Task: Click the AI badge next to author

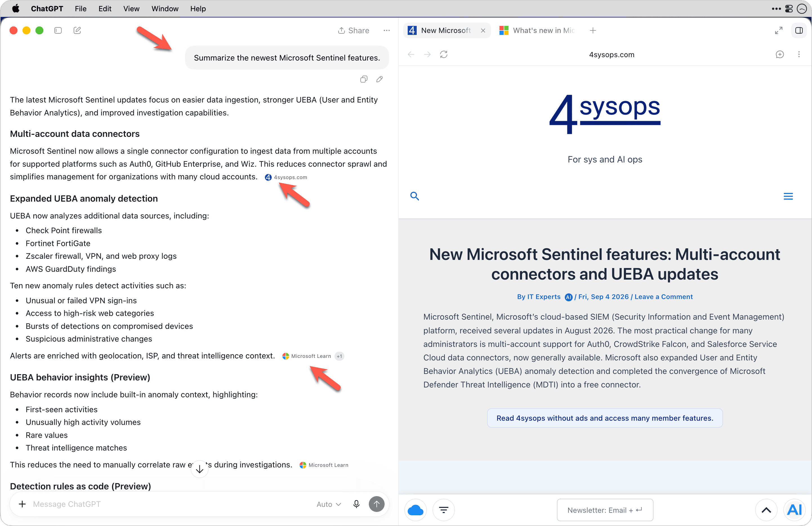Action: [x=568, y=297]
